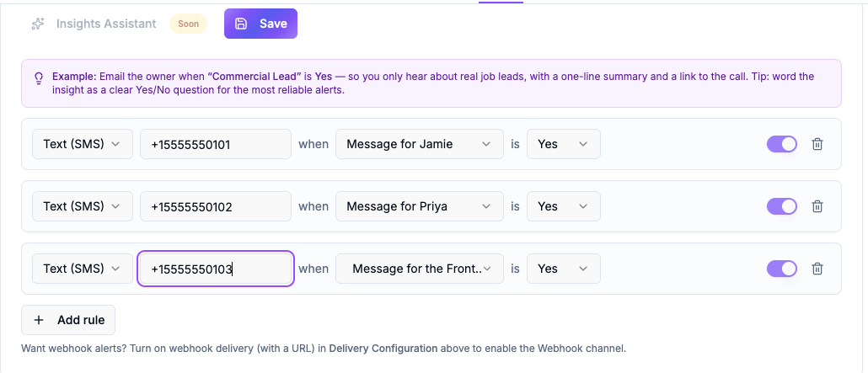Delete the Message for Jamie rule
868x373 pixels.
pos(817,144)
